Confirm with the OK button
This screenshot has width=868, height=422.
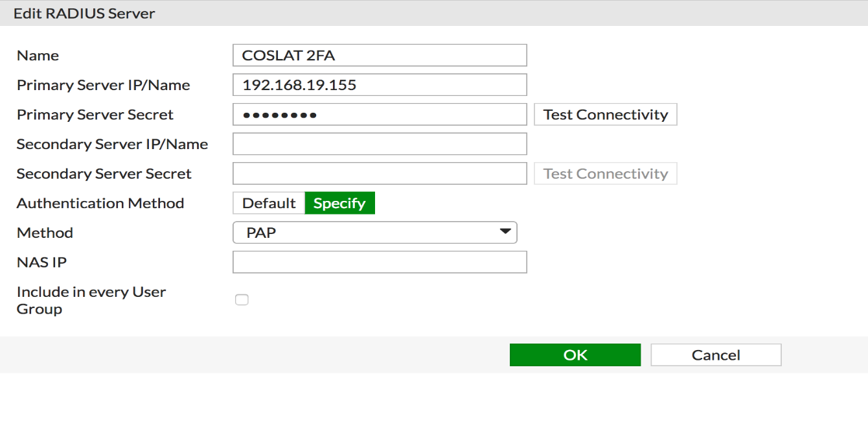tap(575, 355)
